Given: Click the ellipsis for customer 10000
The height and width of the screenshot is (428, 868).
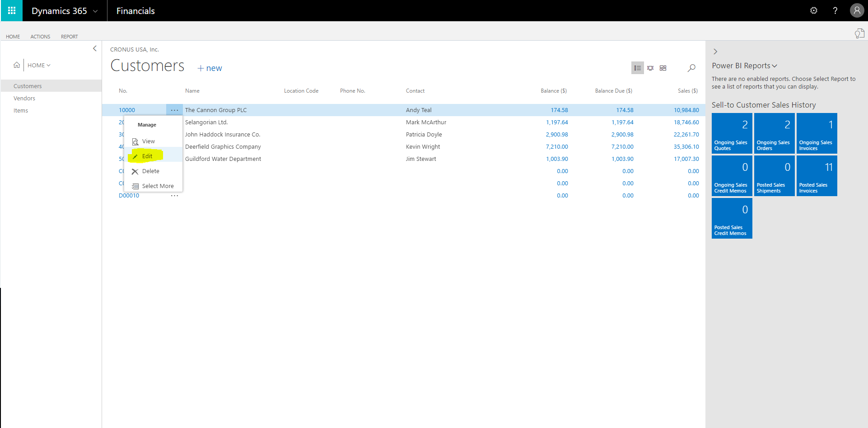Looking at the screenshot, I should [x=174, y=110].
